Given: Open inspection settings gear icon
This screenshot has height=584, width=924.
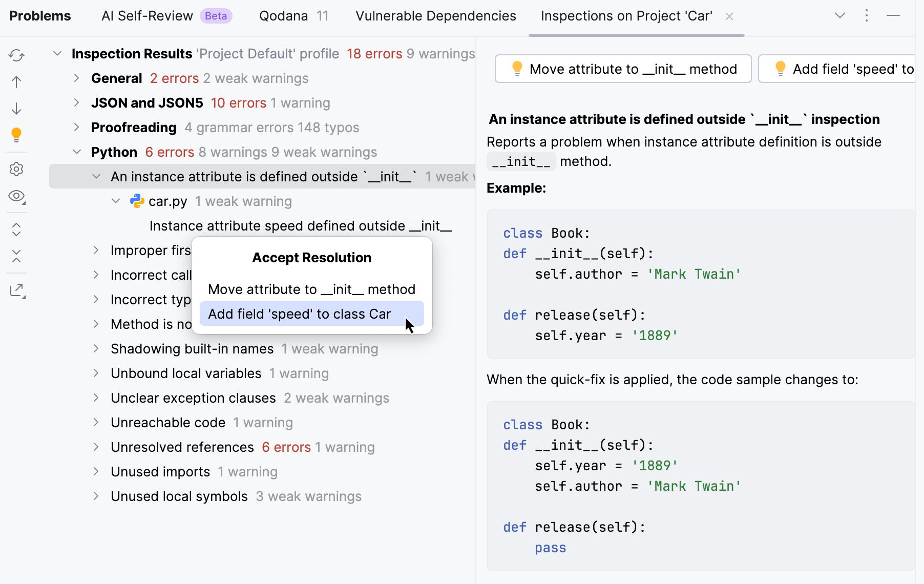Looking at the screenshot, I should [16, 169].
